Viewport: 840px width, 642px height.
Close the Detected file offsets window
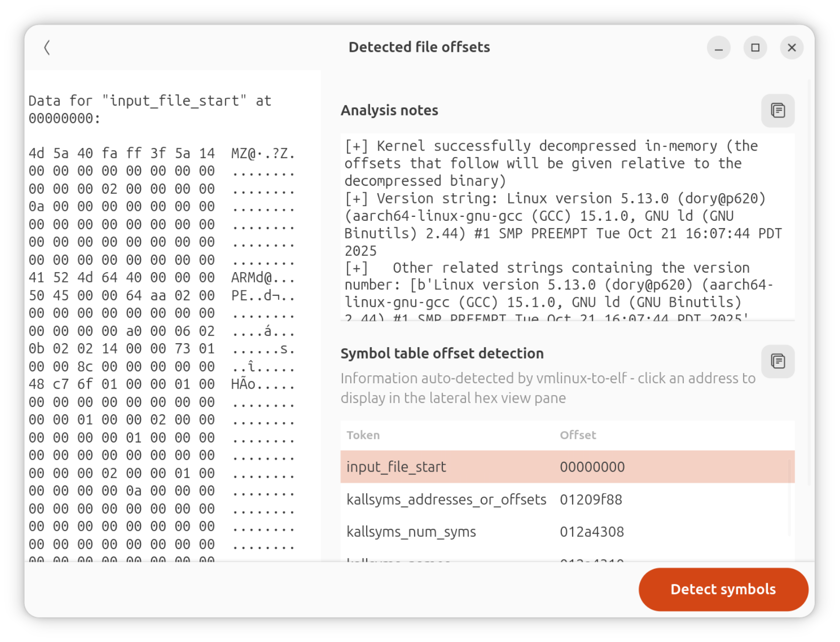click(792, 47)
